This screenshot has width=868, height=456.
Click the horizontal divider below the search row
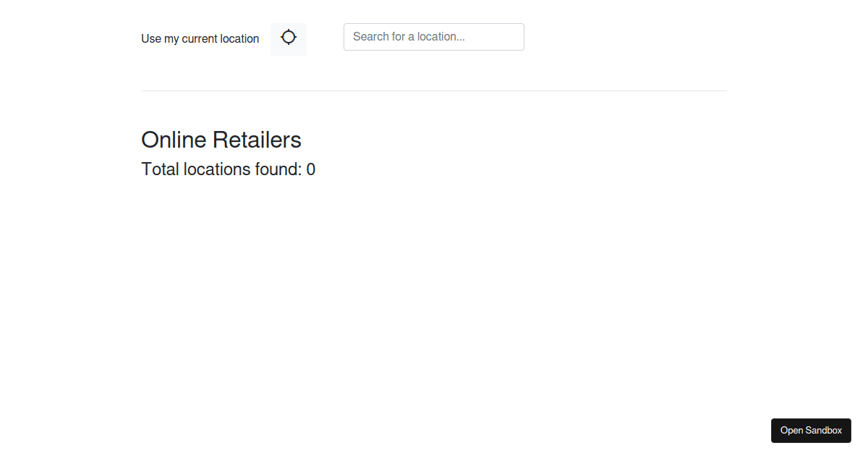[434, 90]
